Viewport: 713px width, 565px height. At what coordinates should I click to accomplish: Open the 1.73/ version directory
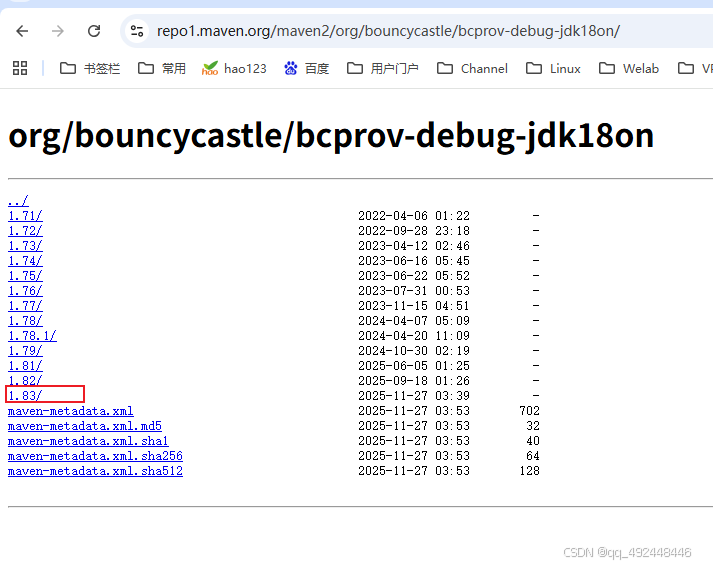click(x=25, y=245)
